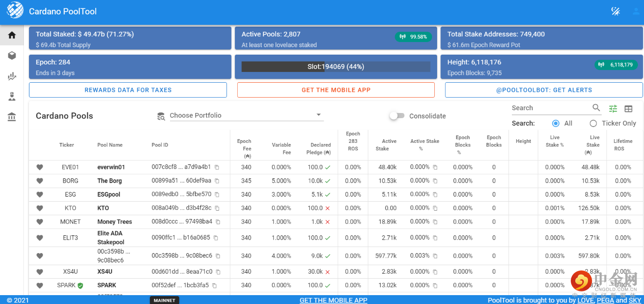644x304 pixels.
Task: Select the Ticker Only radio button
Action: pos(593,123)
